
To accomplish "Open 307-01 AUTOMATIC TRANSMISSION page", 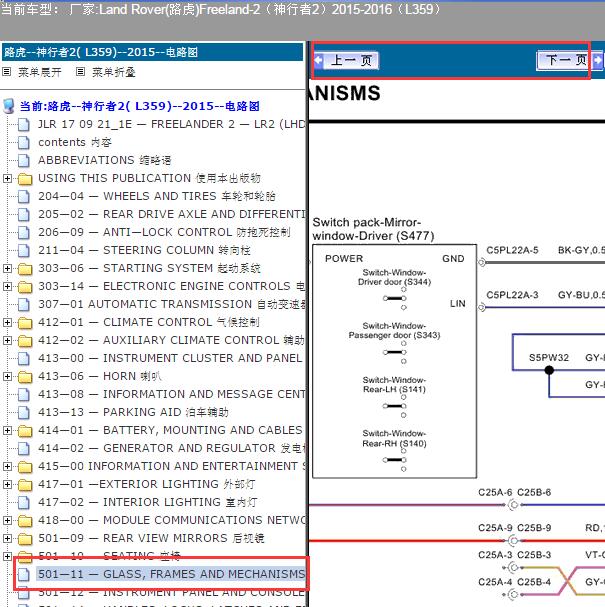I will tap(171, 304).
